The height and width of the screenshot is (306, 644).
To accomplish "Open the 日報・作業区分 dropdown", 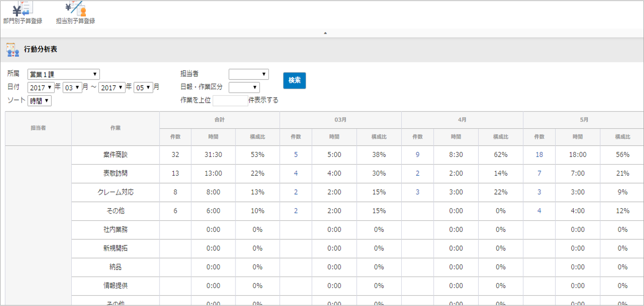I will pyautogui.click(x=244, y=88).
